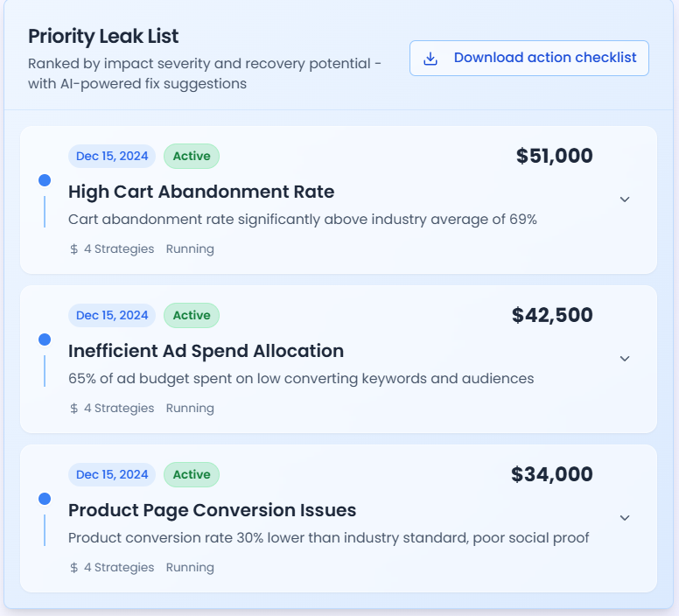Expand the High Cart Abandonment Rate card
This screenshot has width=679, height=616.
625,199
